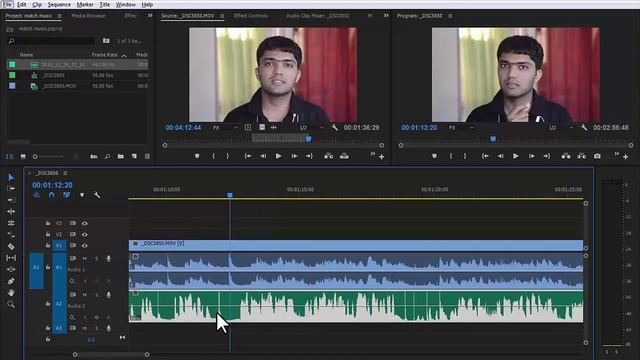Step back one frame in Source monitor
Image resolution: width=640 pixels, height=360 pixels.
coord(263,156)
